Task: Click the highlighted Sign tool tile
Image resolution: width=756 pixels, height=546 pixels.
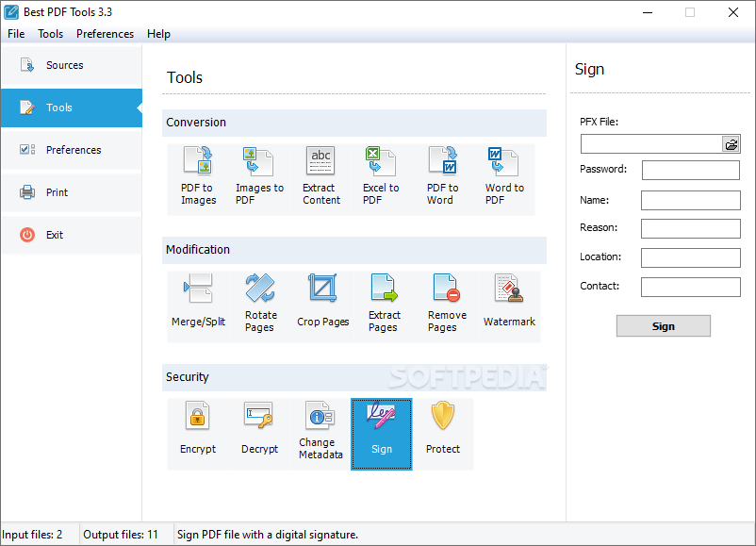Action: point(382,434)
